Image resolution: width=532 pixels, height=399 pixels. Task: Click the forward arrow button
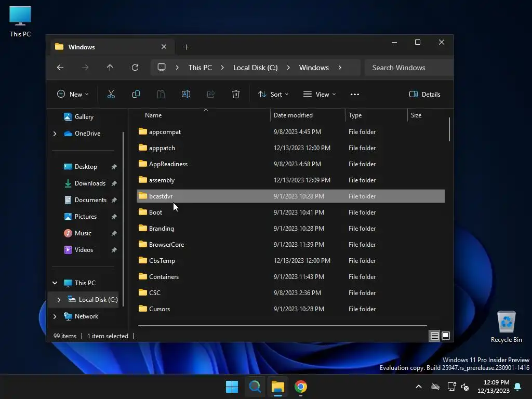pos(85,68)
